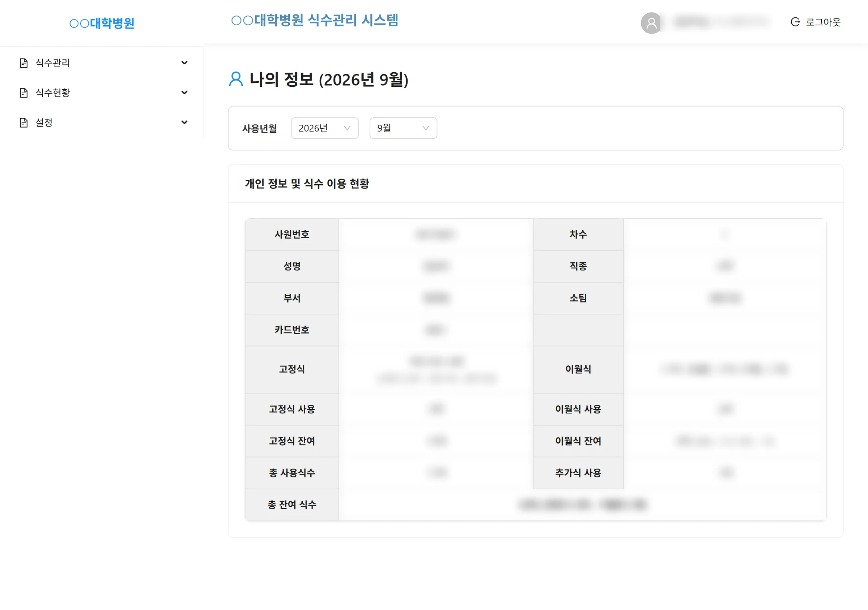Click the 이월식 사용 header cell
The image size is (868, 610).
tap(578, 409)
